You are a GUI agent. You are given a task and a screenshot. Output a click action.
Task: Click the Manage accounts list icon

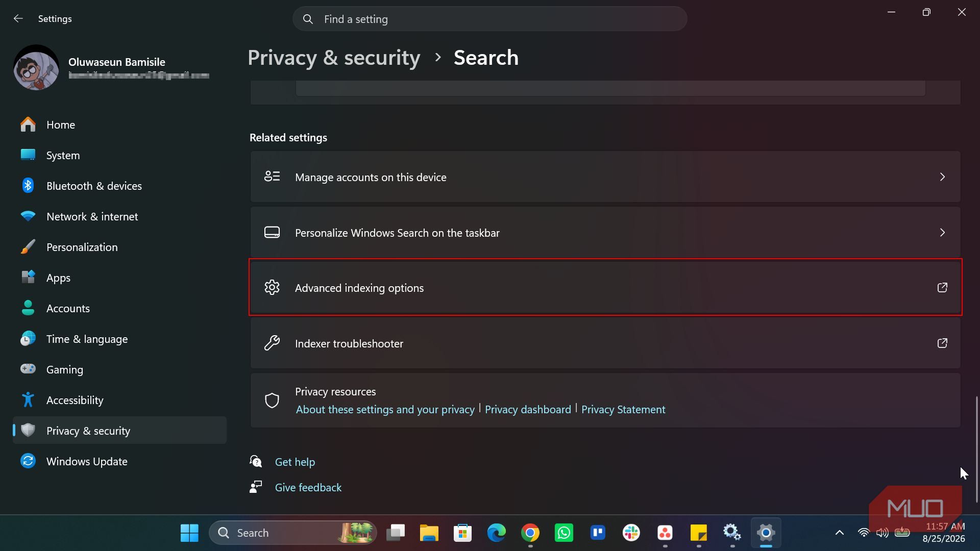pyautogui.click(x=272, y=177)
